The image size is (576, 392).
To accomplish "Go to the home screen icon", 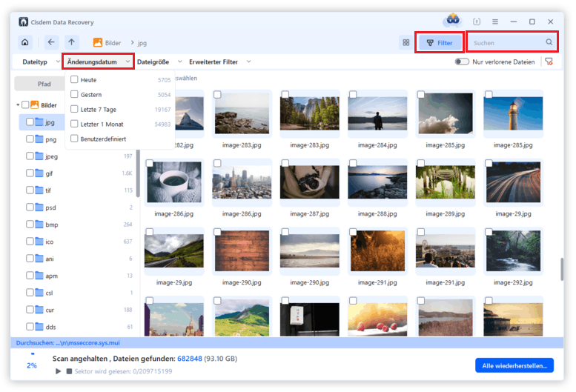I will tap(25, 43).
